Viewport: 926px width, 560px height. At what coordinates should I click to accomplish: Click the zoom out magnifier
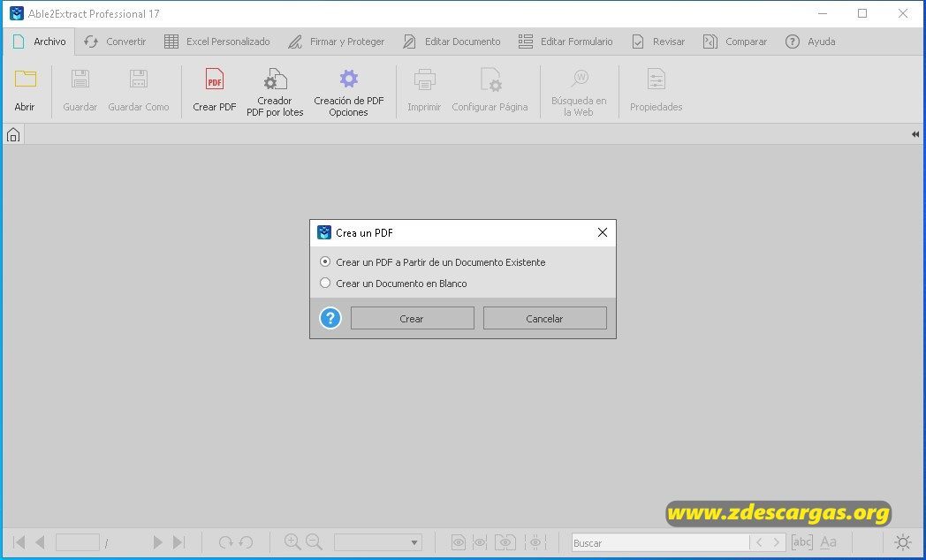tap(314, 541)
